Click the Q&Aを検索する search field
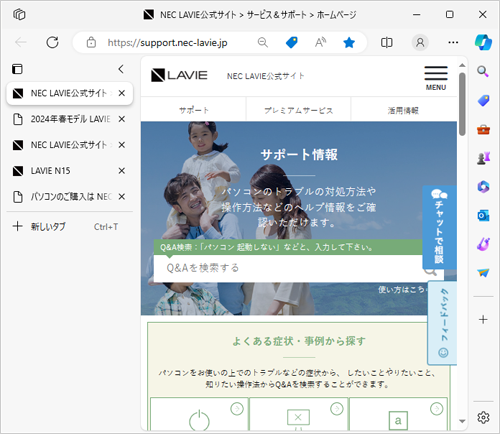500x434 pixels. (288, 268)
